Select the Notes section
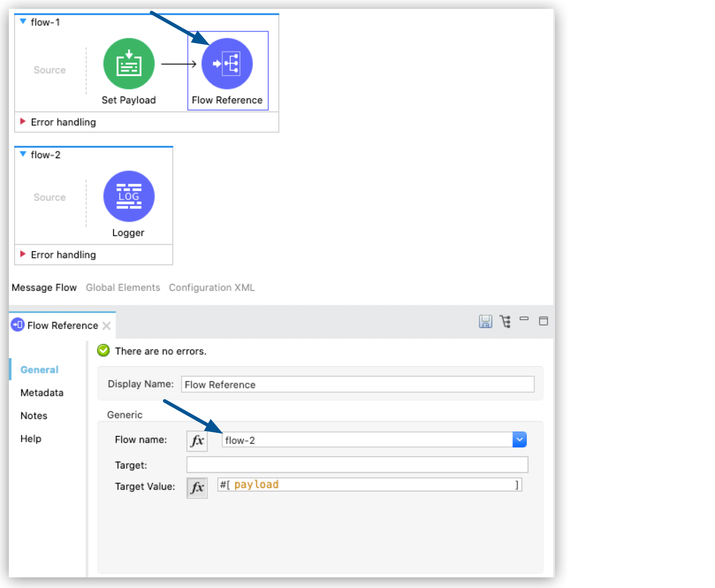Screen dimensions: 715x588 tap(34, 416)
